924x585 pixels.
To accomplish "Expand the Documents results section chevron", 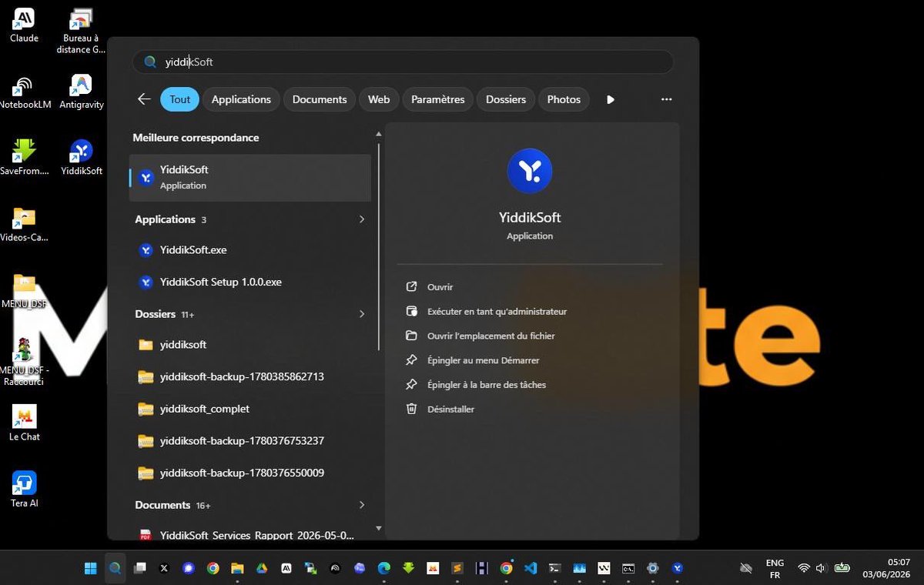I will point(362,505).
